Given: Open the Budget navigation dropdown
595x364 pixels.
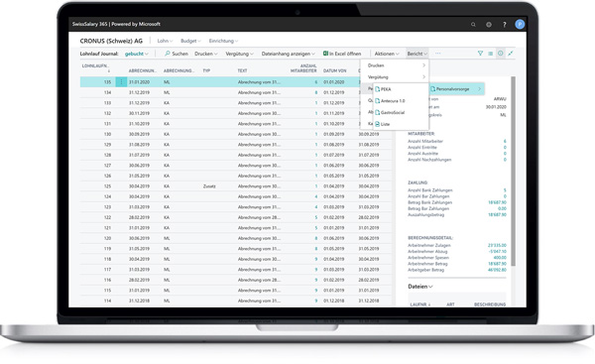Looking at the screenshot, I should [x=190, y=41].
